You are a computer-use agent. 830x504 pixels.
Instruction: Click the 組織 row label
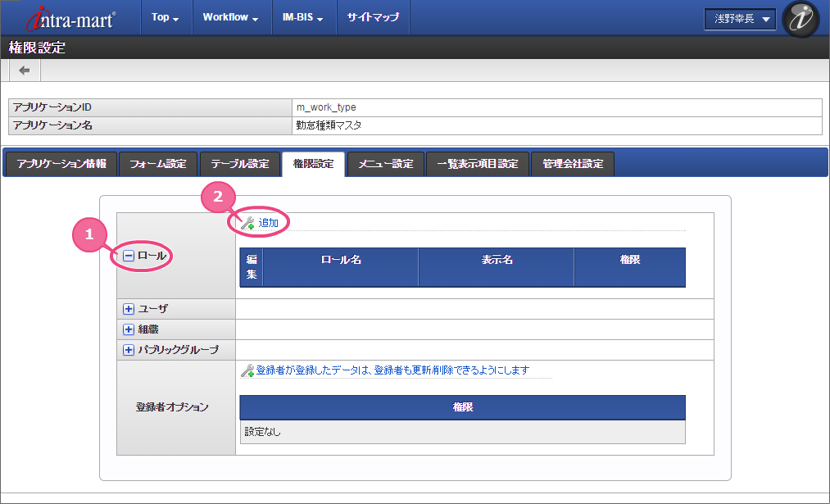point(148,329)
